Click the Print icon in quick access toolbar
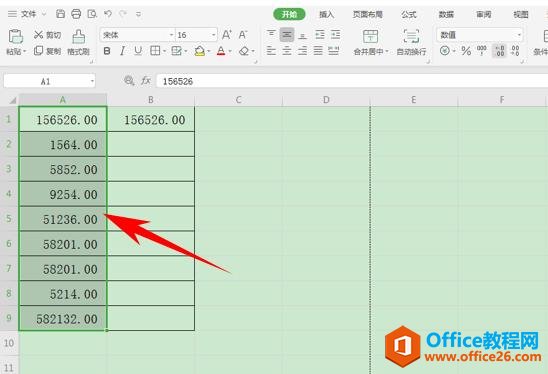The width and height of the screenshot is (548, 374). pos(76,14)
